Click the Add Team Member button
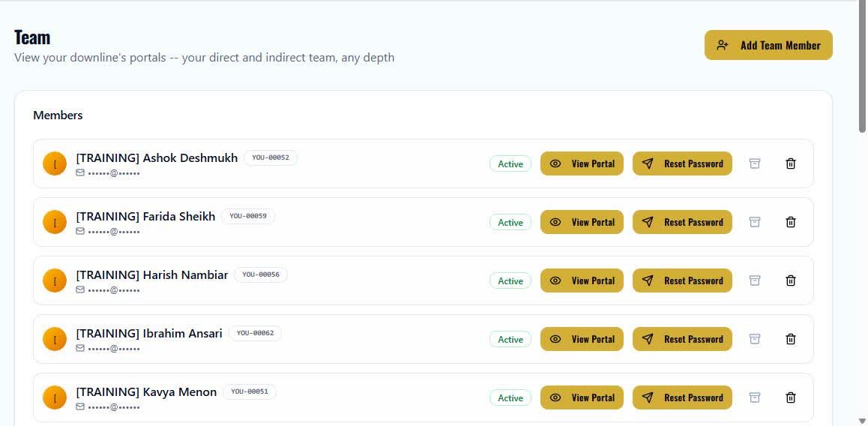The image size is (868, 426). 768,45
